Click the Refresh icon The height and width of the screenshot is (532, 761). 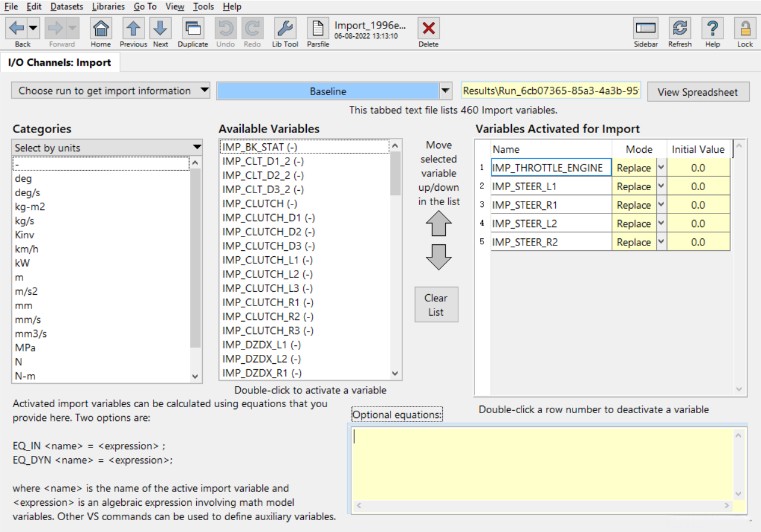[680, 29]
